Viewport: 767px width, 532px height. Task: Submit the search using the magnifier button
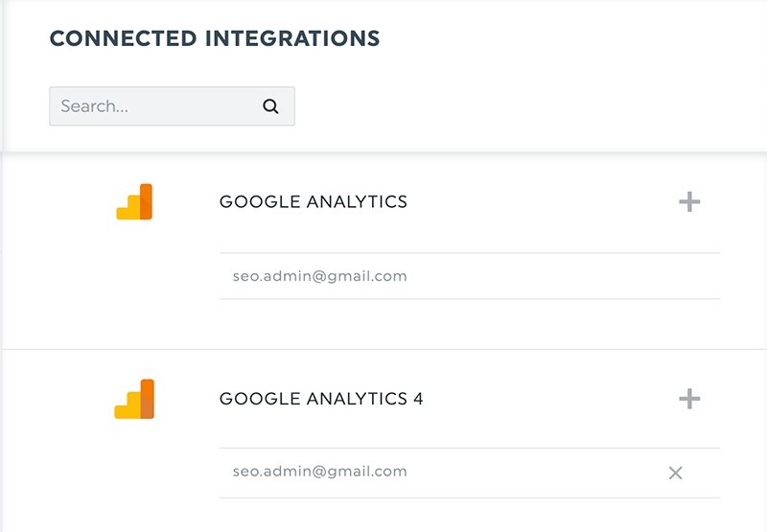click(270, 106)
